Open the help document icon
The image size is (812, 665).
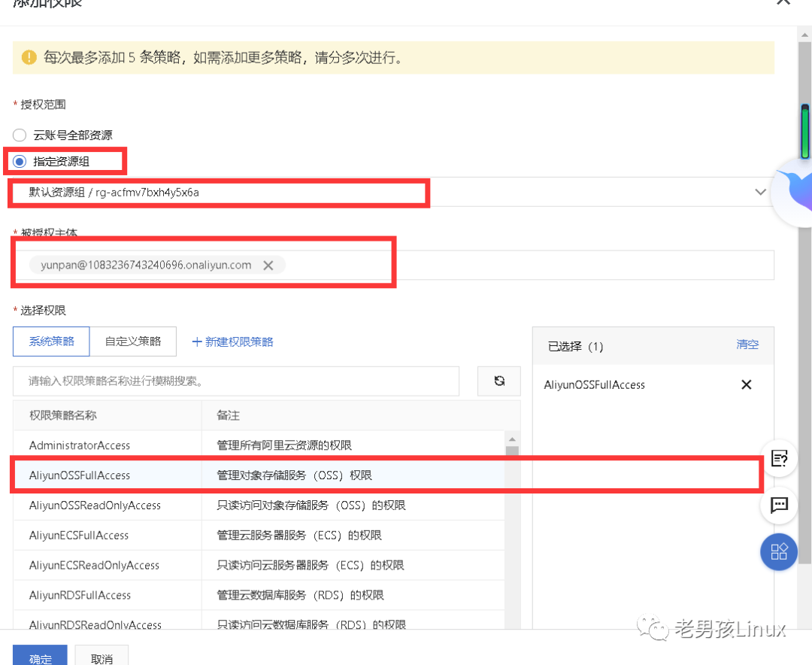coord(780,458)
